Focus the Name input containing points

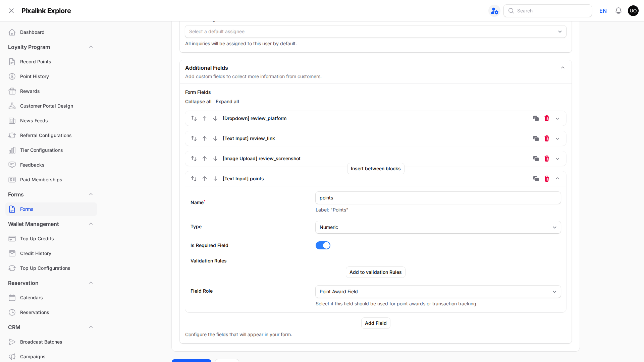click(438, 198)
